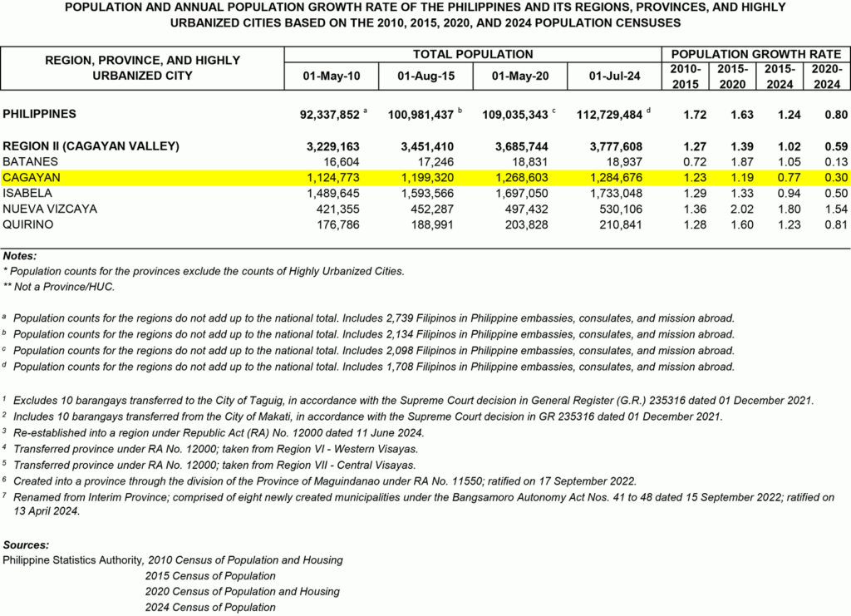Select the 2020-2024 growth rate column header
This screenshot has height=616, width=851.
tap(827, 76)
